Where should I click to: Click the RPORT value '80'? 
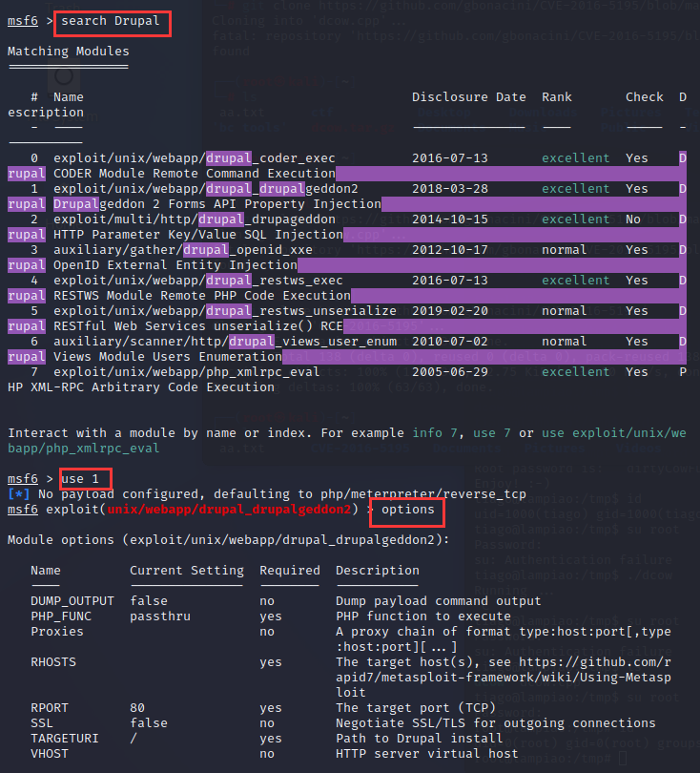(137, 708)
